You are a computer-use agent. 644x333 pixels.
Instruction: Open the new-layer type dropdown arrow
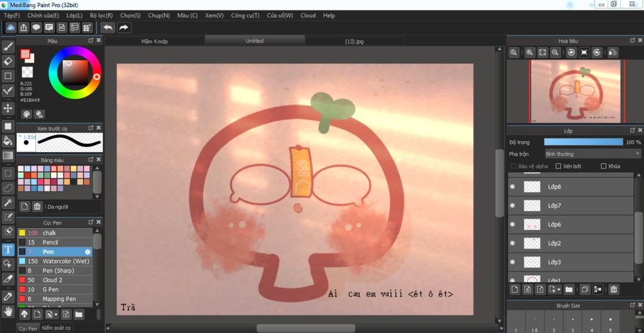[559, 290]
